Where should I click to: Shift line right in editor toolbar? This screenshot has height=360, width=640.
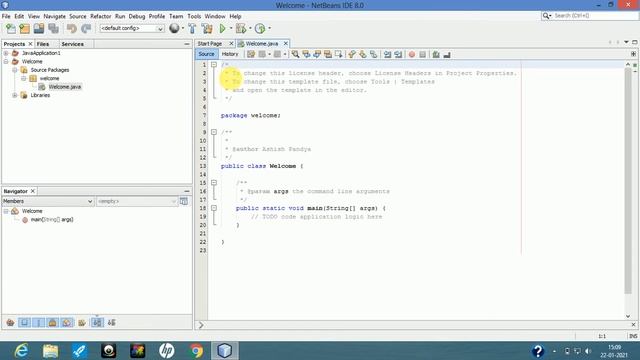[x=398, y=54]
